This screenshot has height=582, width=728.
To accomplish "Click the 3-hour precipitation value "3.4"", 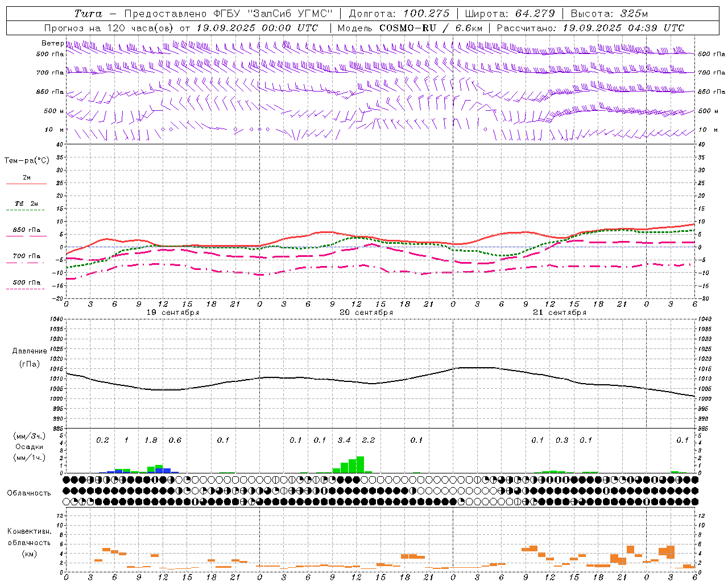I will pos(344,440).
